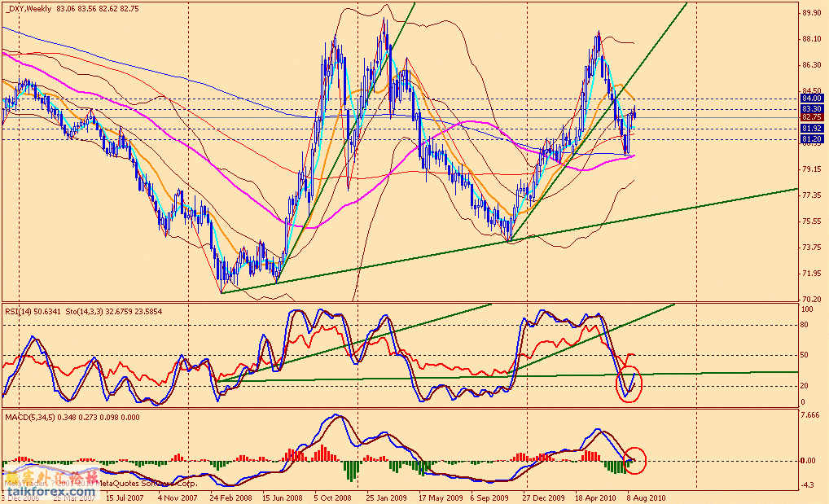
Task: Click the 70.20 price axis label
Action: (811, 300)
